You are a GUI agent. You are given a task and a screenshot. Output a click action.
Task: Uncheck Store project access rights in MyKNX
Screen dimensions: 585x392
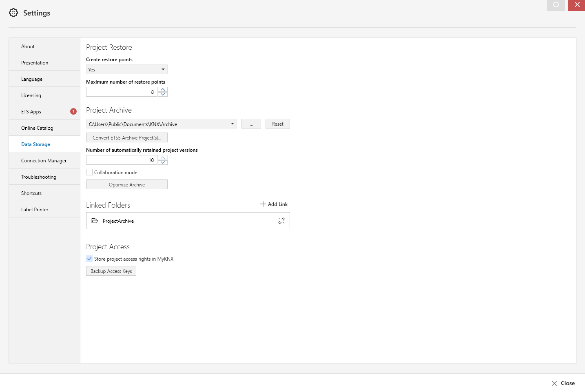click(89, 259)
